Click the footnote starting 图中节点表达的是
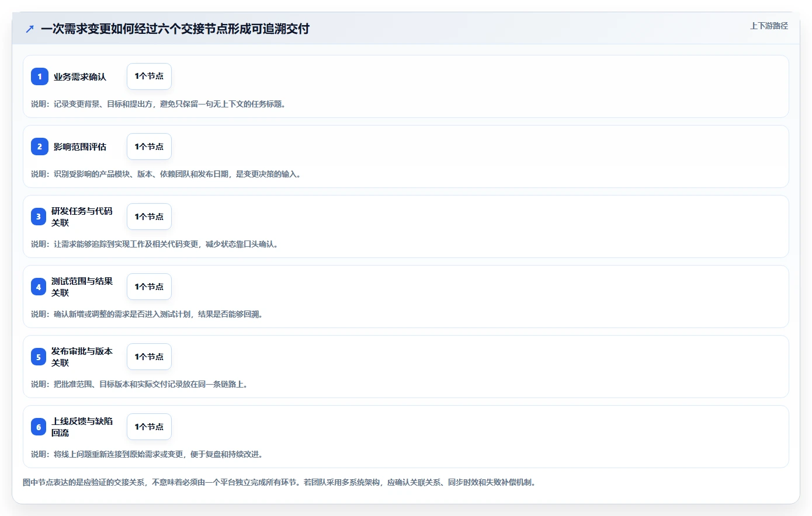 point(279,482)
